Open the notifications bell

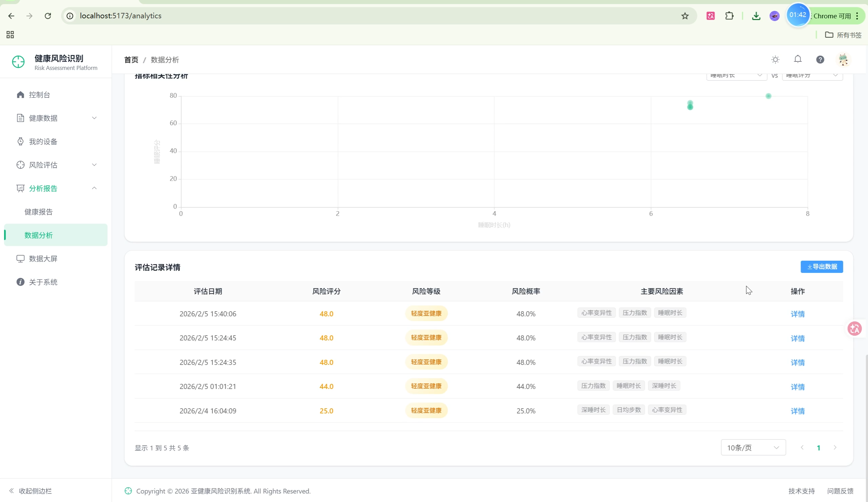797,59
